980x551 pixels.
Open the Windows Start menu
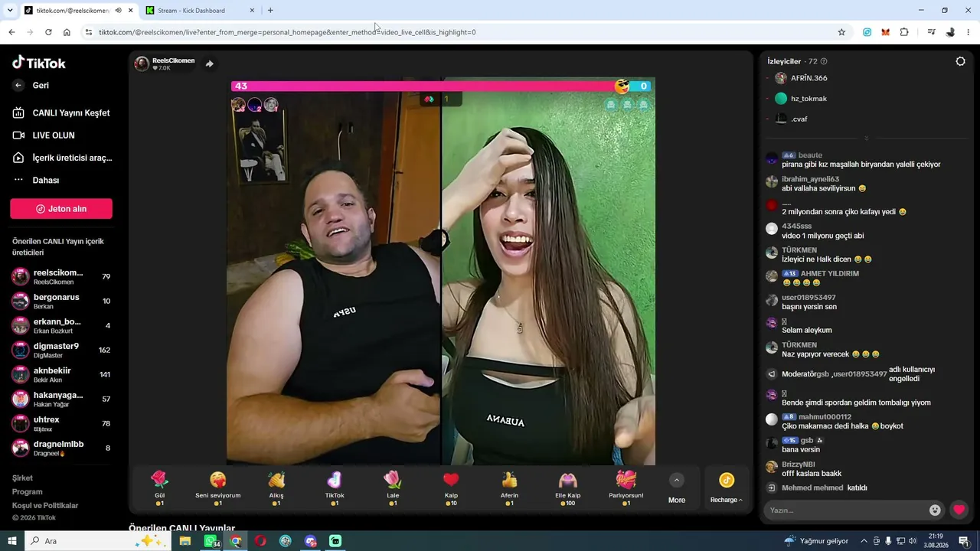[12, 541]
